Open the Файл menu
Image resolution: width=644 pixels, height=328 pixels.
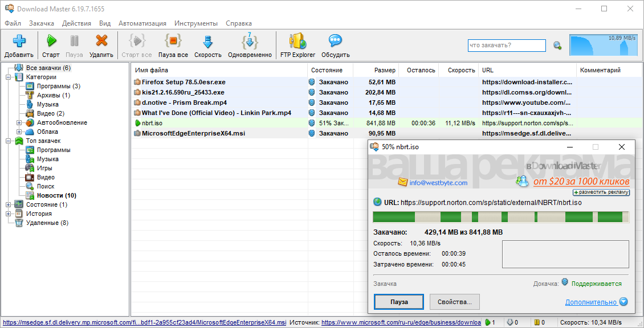[13, 23]
